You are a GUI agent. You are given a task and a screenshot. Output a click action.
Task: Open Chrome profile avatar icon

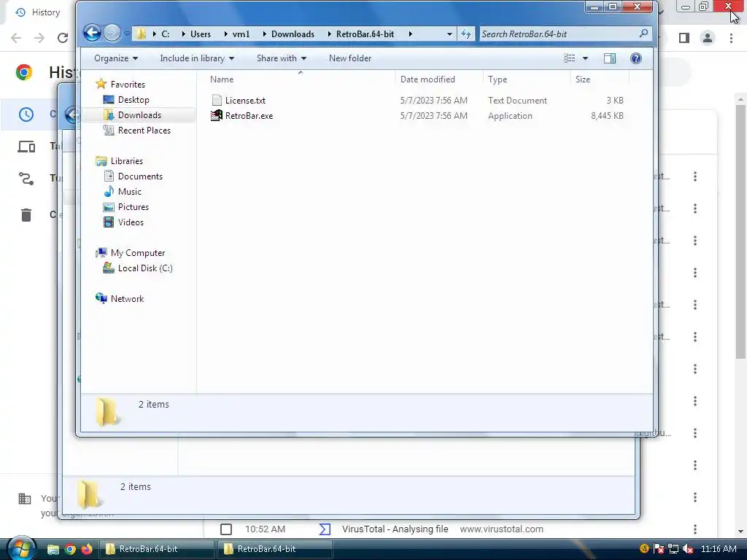[x=708, y=38]
